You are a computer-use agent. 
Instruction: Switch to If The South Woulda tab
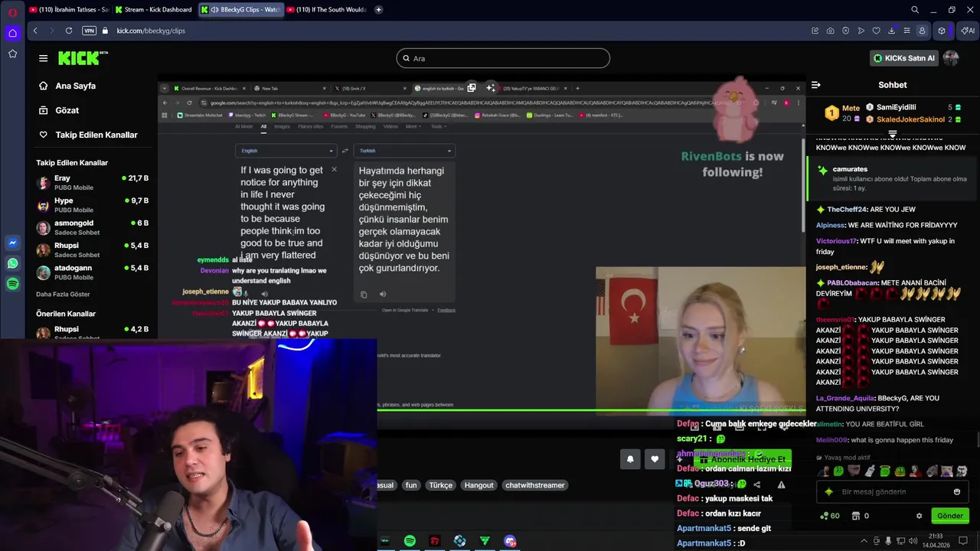[x=326, y=10]
